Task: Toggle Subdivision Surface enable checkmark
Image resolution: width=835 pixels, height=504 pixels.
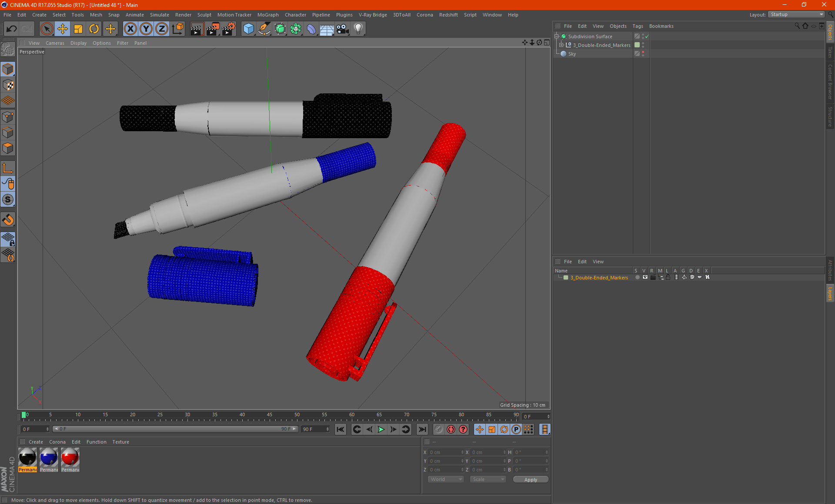Action: coord(647,36)
